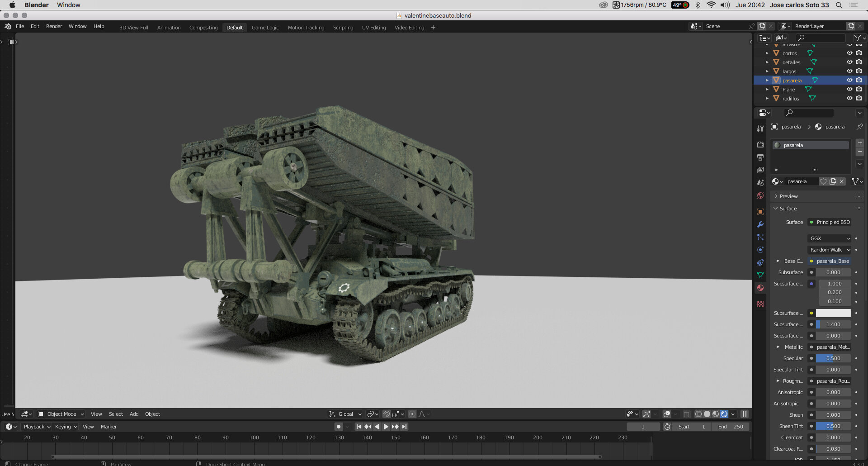Open the Physics properties tab
This screenshot has height=466, width=868.
[x=760, y=250]
